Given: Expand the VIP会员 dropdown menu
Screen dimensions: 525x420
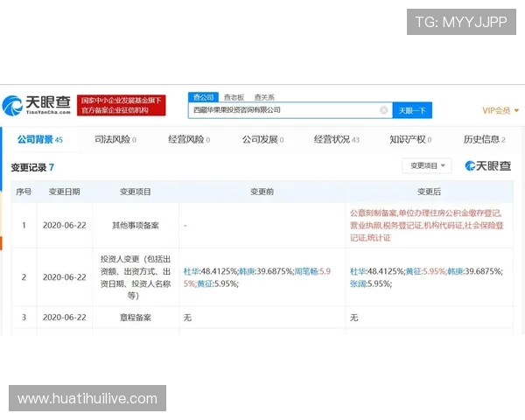Looking at the screenshot, I should pyautogui.click(x=500, y=110).
